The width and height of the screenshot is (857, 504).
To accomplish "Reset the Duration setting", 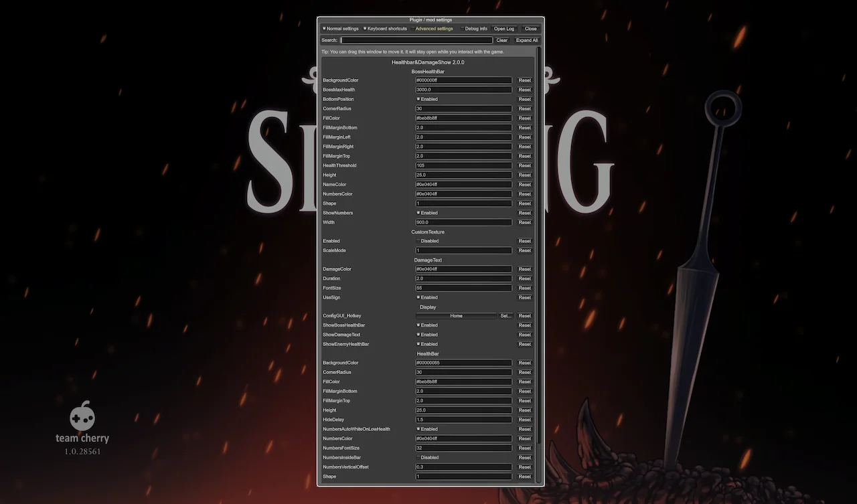I will click(x=525, y=278).
